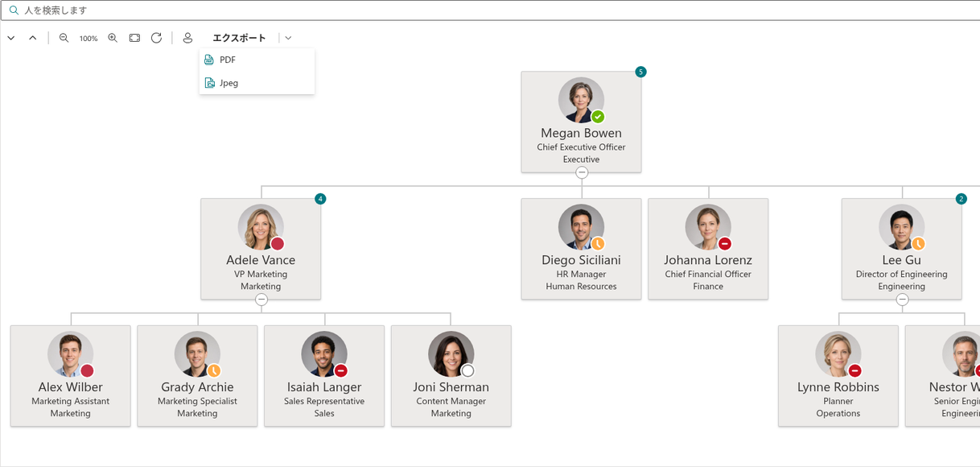Select the Lee Gu name
The width and height of the screenshot is (980, 467).
click(901, 260)
